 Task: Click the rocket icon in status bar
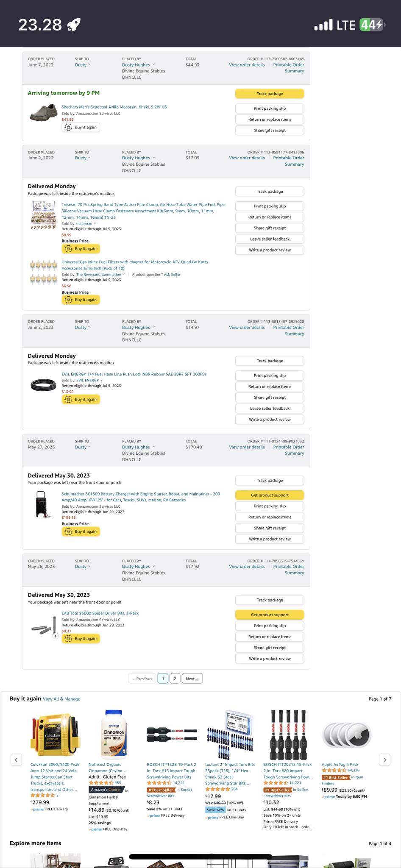point(74,25)
